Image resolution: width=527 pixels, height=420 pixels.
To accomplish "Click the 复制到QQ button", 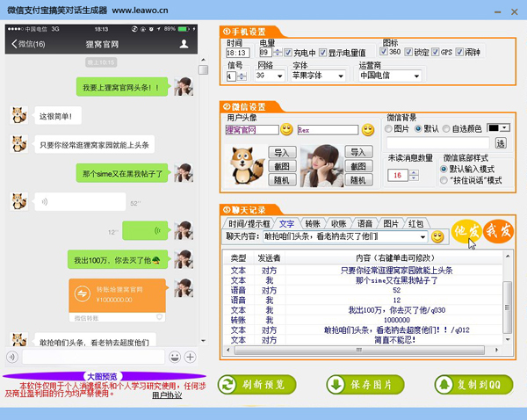I will coord(474,384).
